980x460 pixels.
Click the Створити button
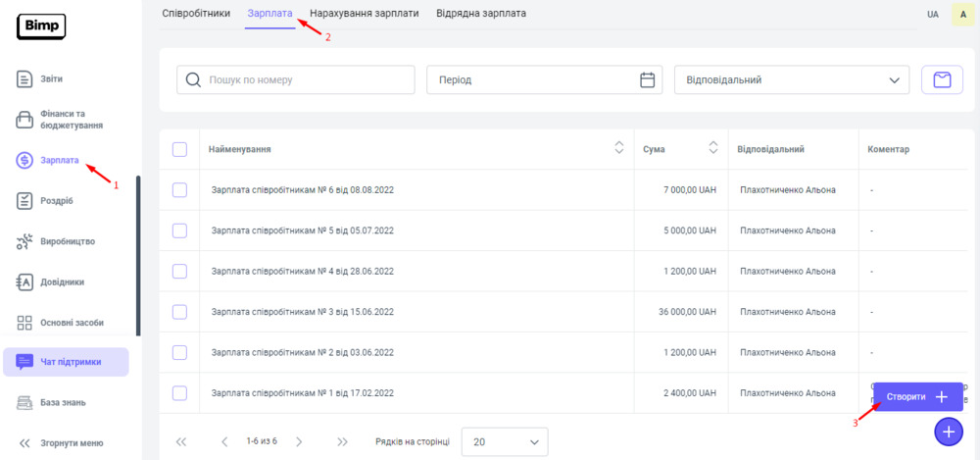pyautogui.click(x=917, y=397)
